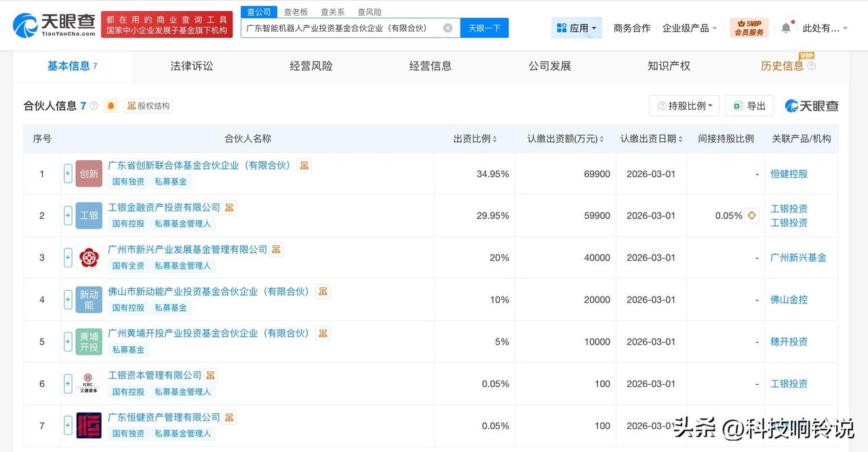
Task: Open structure icon beside 佛山市新动能产业投资基金
Action: point(323,292)
